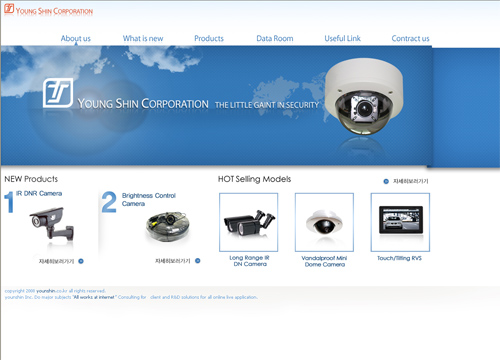This screenshot has height=360, width=500.
Task: Click blue arrow icon under IR DNR Camera
Action: tap(81, 261)
